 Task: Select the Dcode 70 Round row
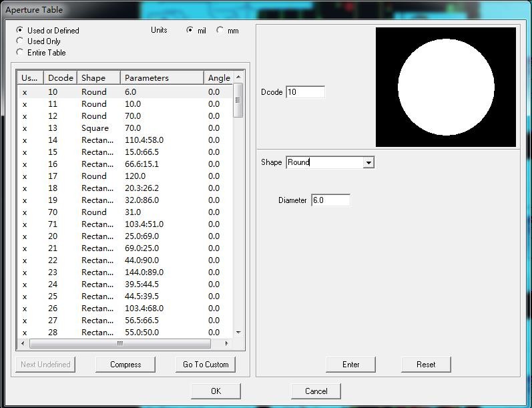click(125, 212)
